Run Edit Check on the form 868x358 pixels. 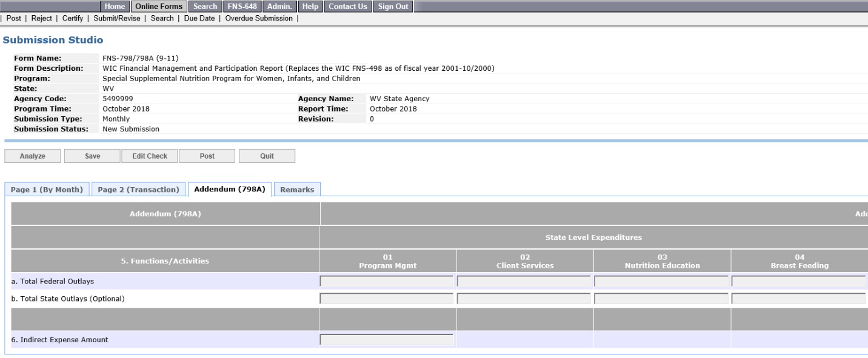coord(149,156)
